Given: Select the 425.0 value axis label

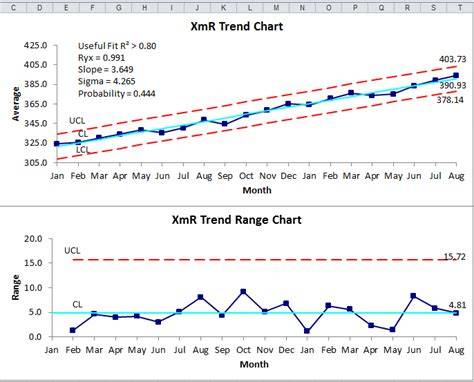Looking at the screenshot, I should [x=36, y=45].
